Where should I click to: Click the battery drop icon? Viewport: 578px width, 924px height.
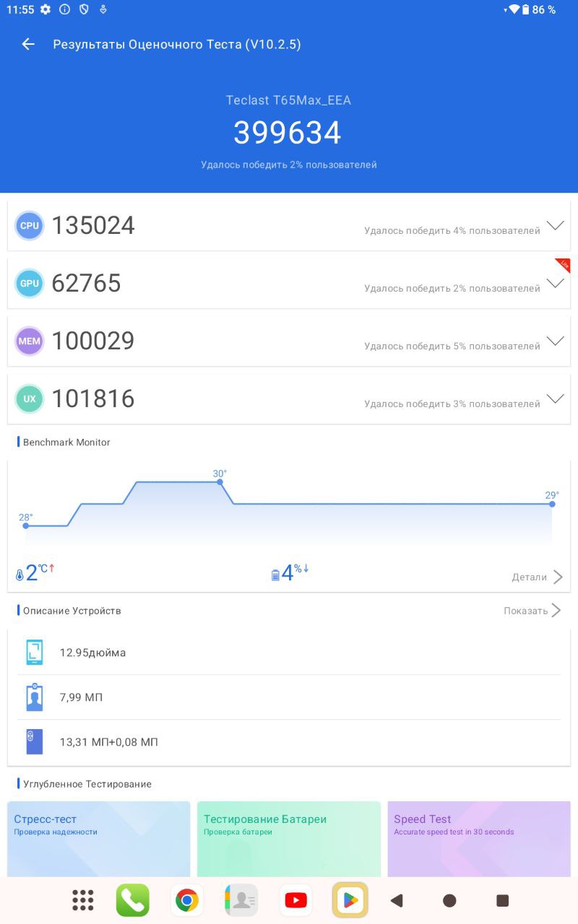coord(275,575)
